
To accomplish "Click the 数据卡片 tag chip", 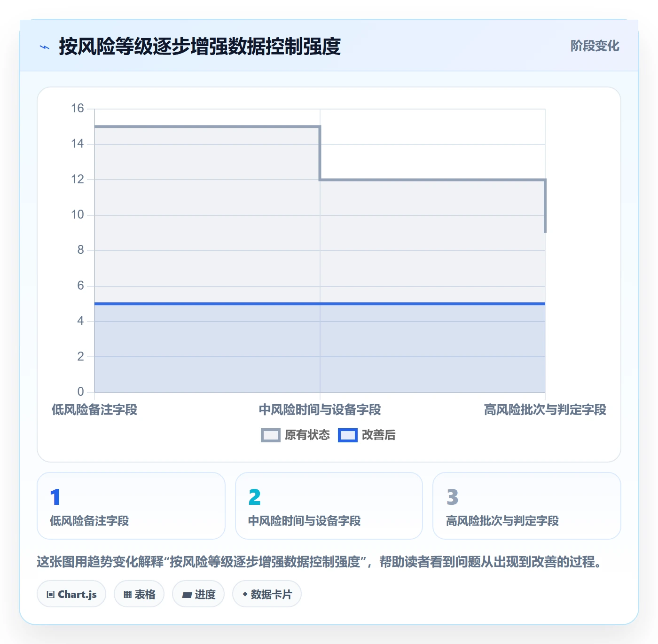I will (267, 594).
